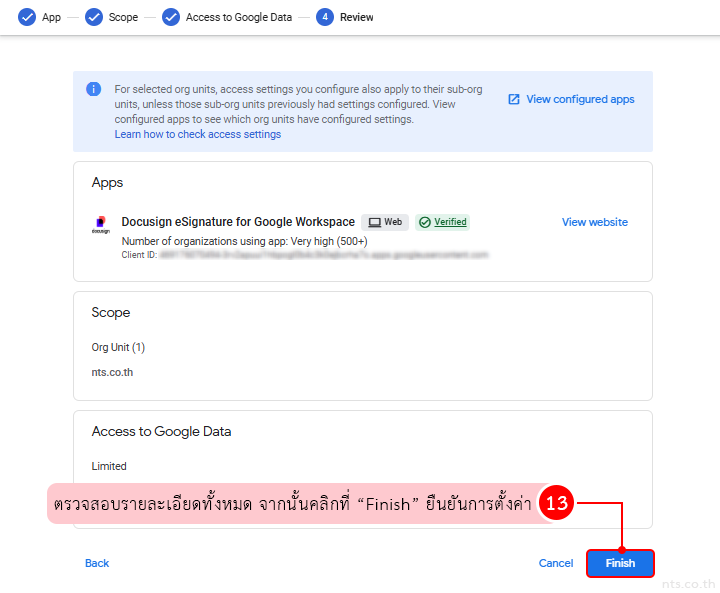Click the Review step number 4 circle
Image resolution: width=720 pixels, height=593 pixels.
325,17
